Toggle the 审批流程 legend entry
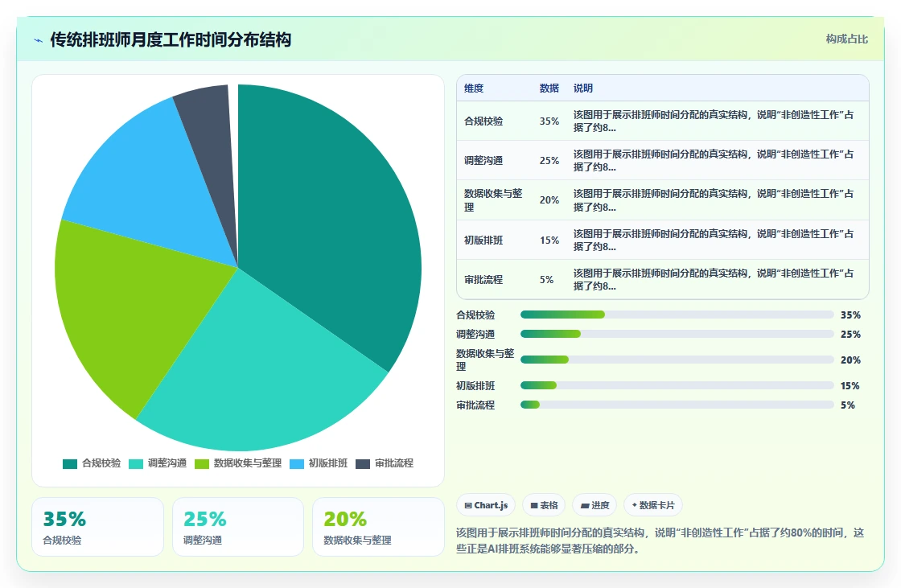Screen dimensions: 901x588 [x=385, y=463]
